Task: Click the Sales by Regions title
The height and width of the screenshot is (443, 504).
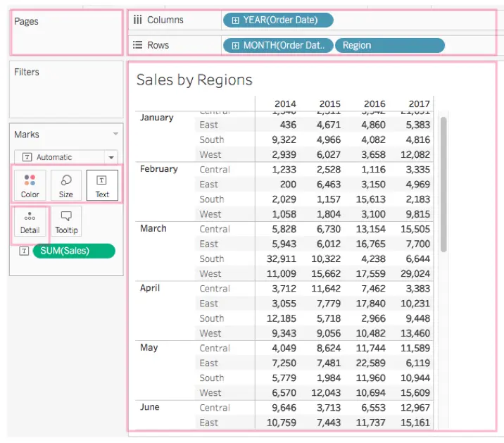Action: 194,80
